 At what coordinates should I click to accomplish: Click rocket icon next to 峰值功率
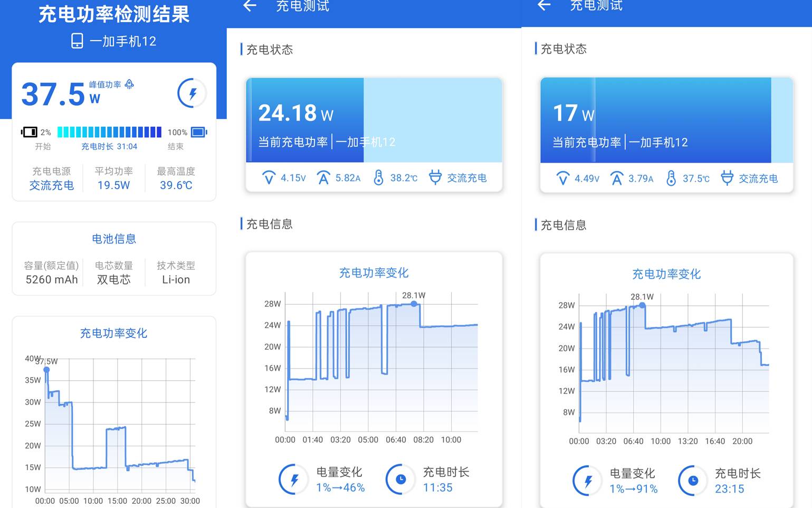[x=129, y=84]
